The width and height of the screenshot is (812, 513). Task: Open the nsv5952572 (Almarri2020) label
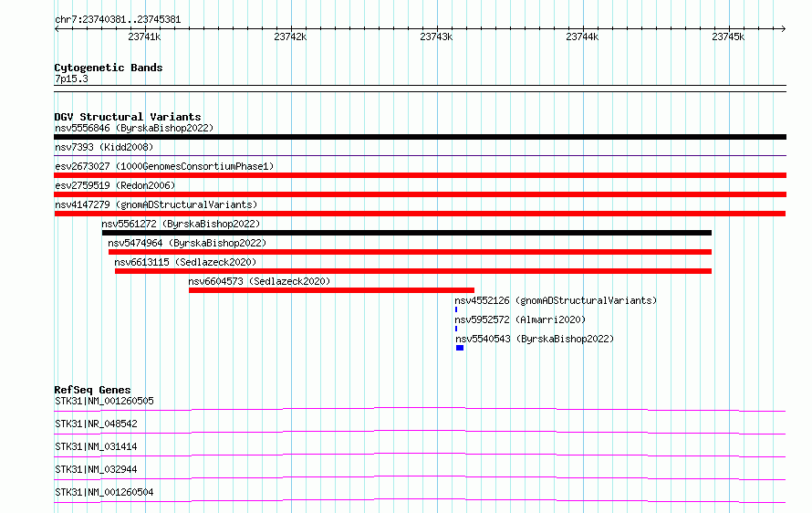[520, 319]
